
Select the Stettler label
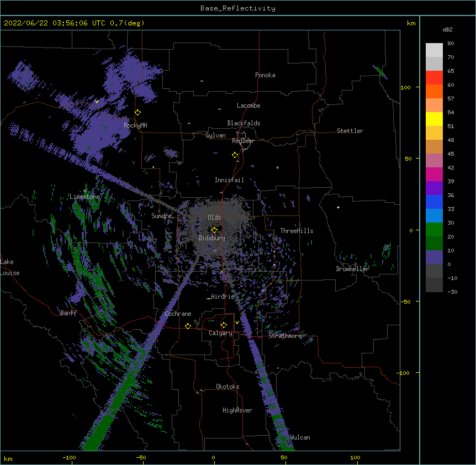[350, 131]
